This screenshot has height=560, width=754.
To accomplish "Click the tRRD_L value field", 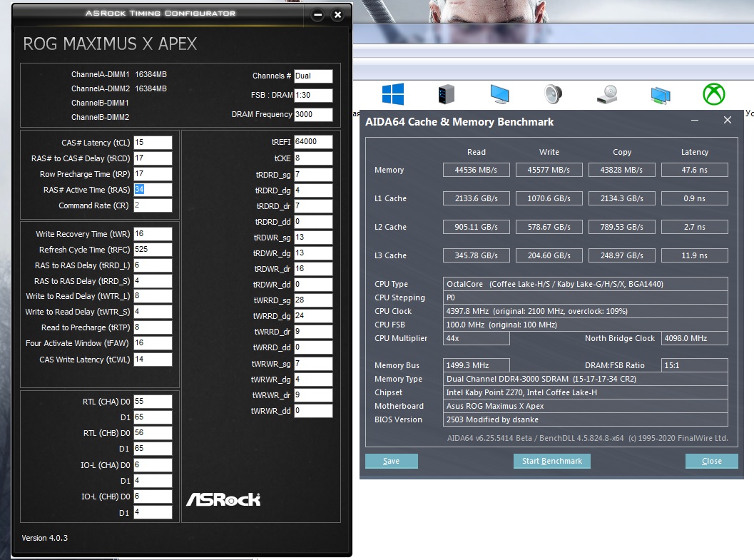I will (153, 265).
